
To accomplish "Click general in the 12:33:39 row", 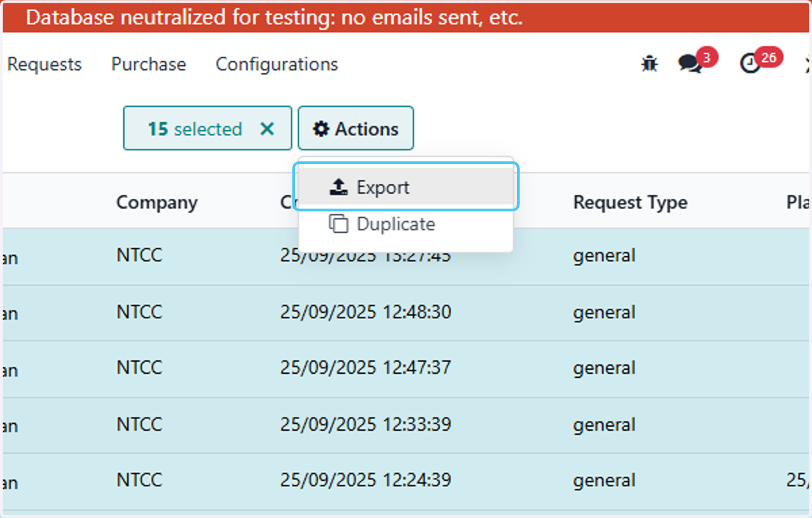I will [x=604, y=425].
